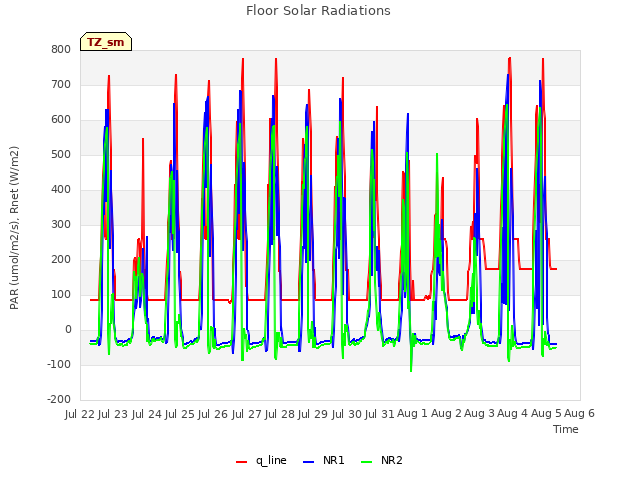
Task: Click the 600 y-axis tick label
Action: 61,120
